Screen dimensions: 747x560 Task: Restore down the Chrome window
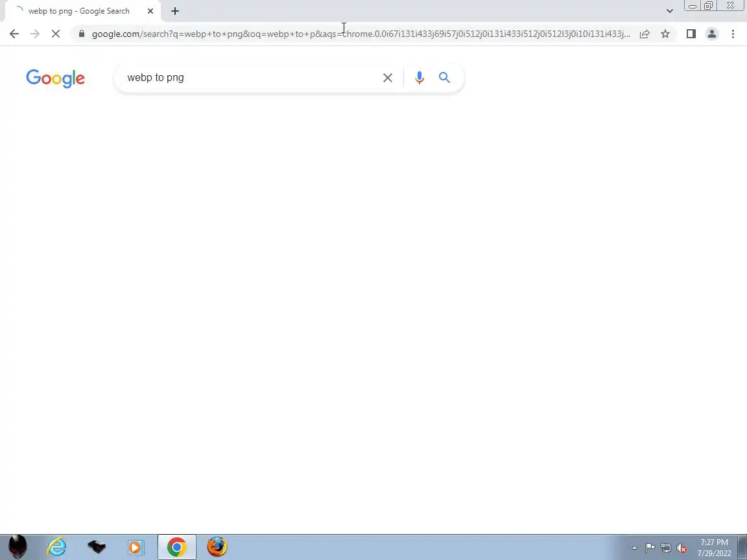tap(708, 6)
